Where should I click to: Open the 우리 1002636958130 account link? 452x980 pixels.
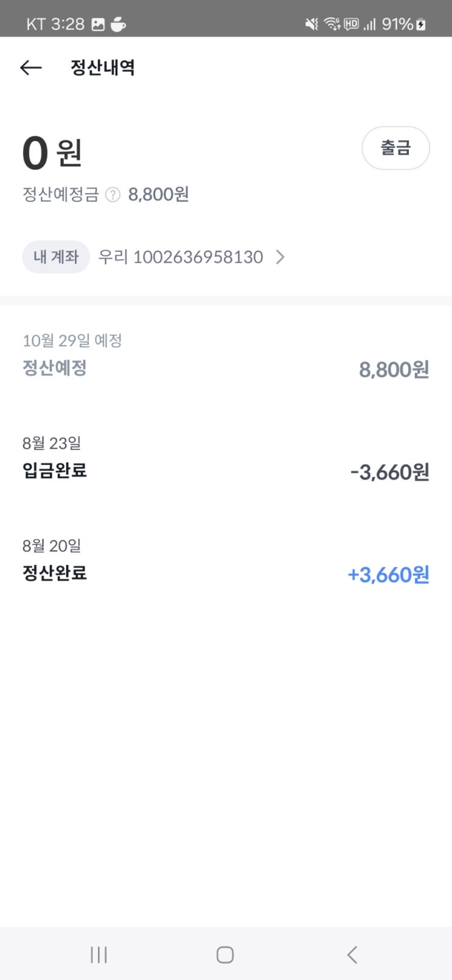point(181,257)
